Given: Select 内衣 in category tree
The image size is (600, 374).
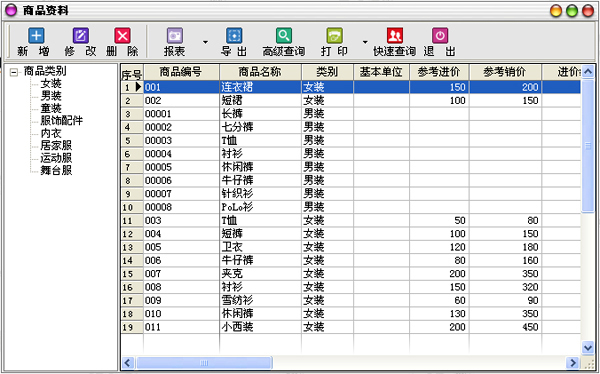Looking at the screenshot, I should click(51, 133).
